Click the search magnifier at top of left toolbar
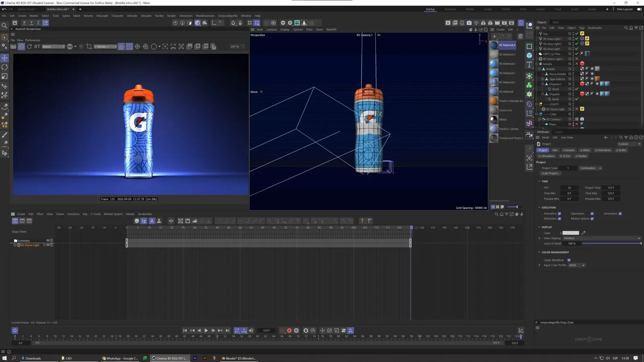 pos(4,26)
